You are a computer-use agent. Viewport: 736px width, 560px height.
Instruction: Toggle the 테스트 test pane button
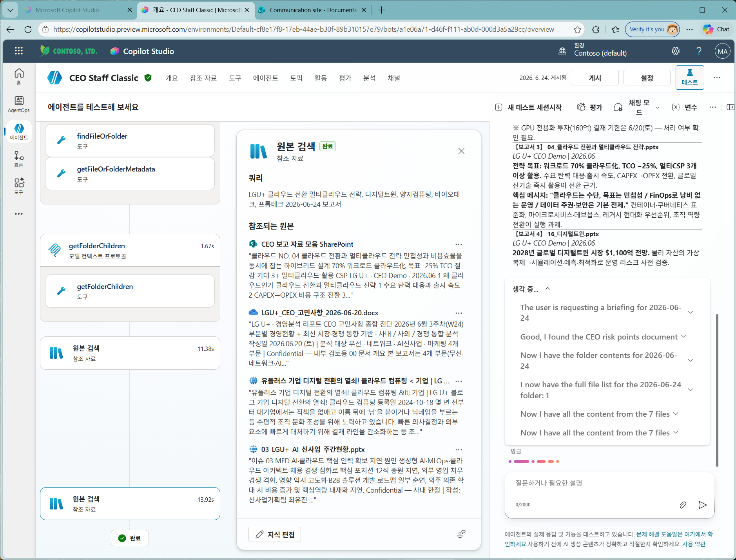690,78
